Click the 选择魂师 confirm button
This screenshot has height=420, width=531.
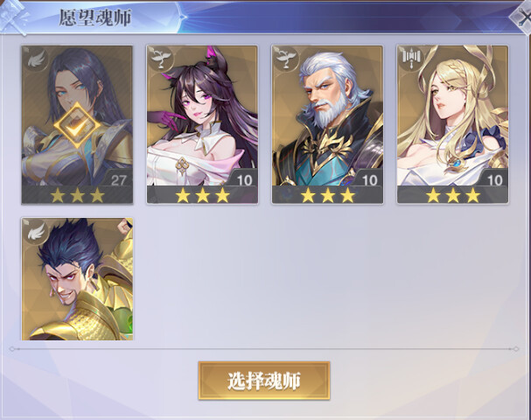coord(264,381)
